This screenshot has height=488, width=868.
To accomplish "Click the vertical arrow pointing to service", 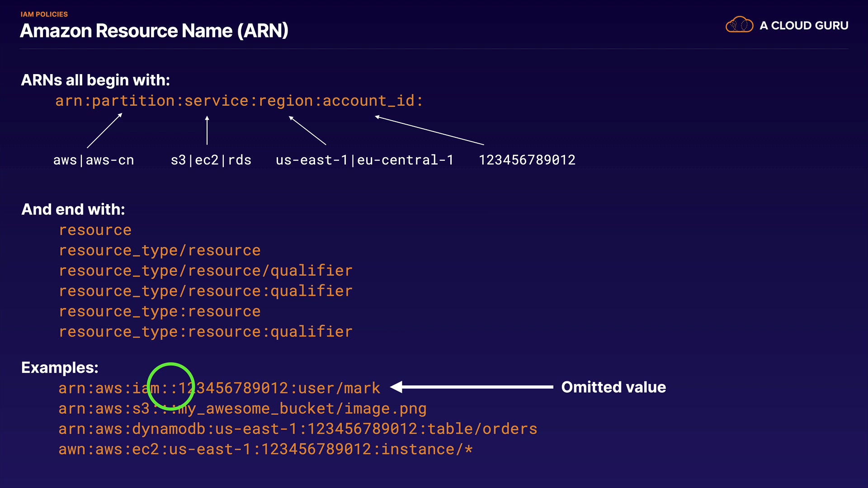I will [207, 131].
